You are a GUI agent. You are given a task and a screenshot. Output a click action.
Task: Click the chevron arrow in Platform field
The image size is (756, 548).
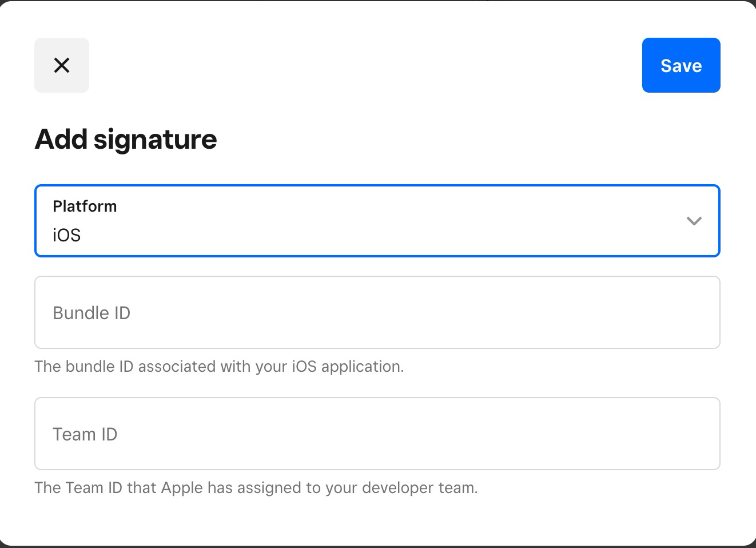tap(694, 221)
